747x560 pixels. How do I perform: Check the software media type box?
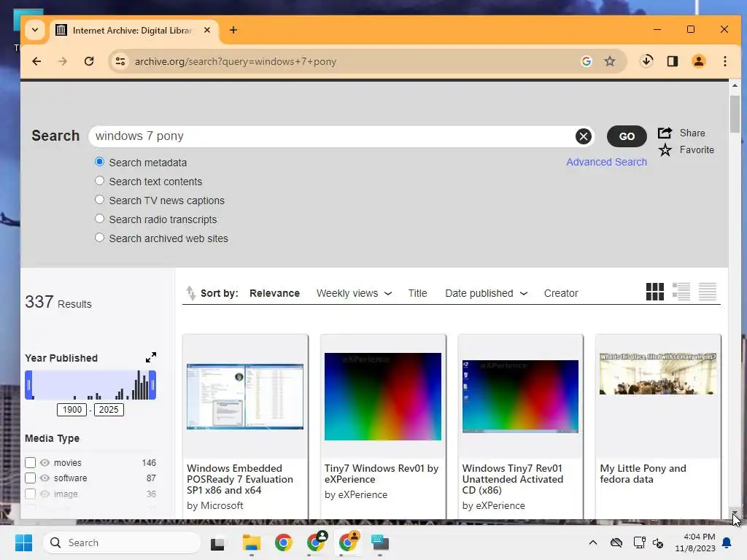click(x=30, y=478)
